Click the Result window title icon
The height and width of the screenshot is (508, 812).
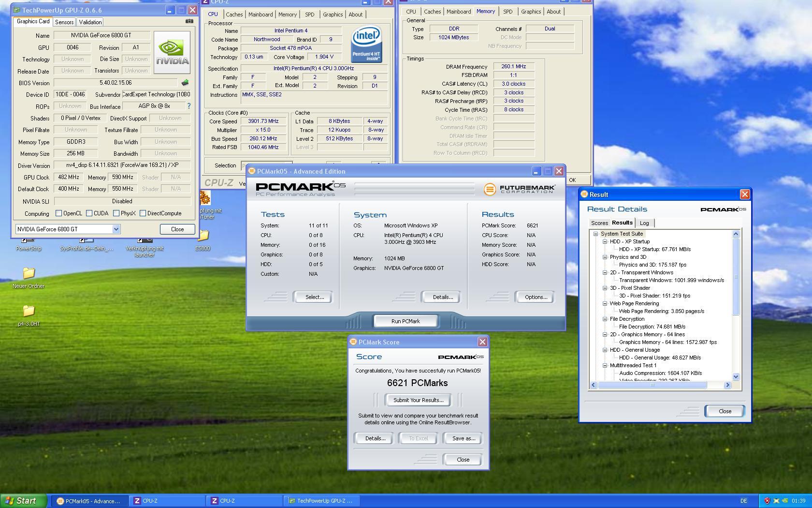coord(584,194)
